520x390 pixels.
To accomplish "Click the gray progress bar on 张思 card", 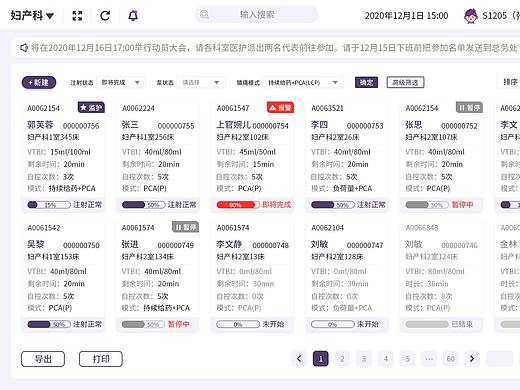I will 427,205.
